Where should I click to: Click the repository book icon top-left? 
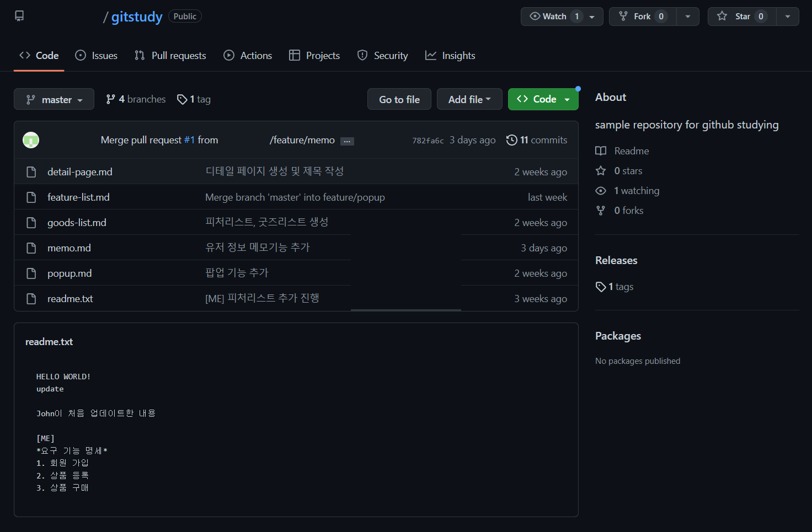19,16
